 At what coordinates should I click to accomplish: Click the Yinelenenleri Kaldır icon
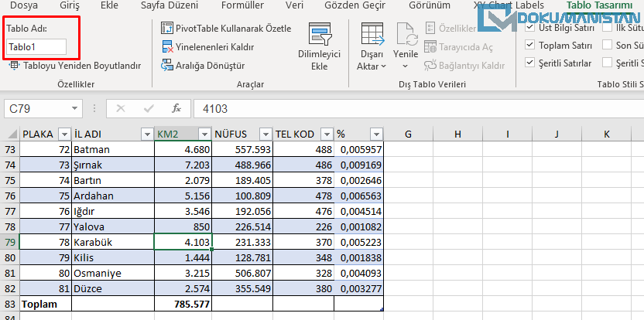click(x=167, y=47)
